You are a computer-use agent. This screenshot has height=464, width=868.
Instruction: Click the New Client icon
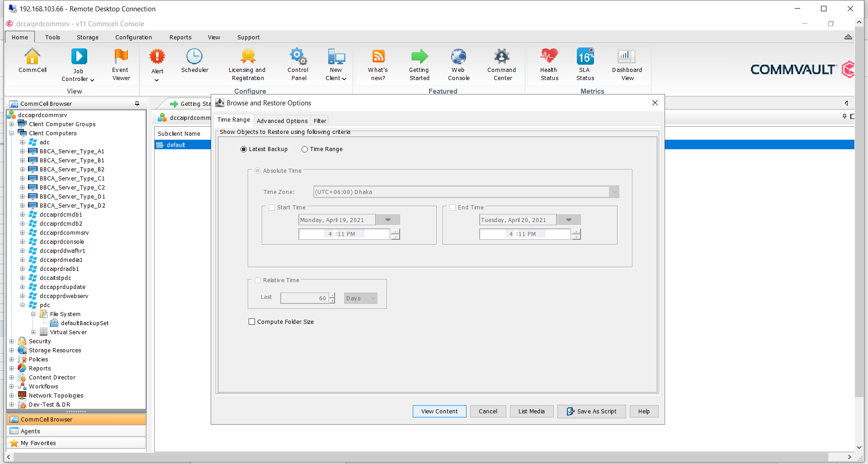336,57
